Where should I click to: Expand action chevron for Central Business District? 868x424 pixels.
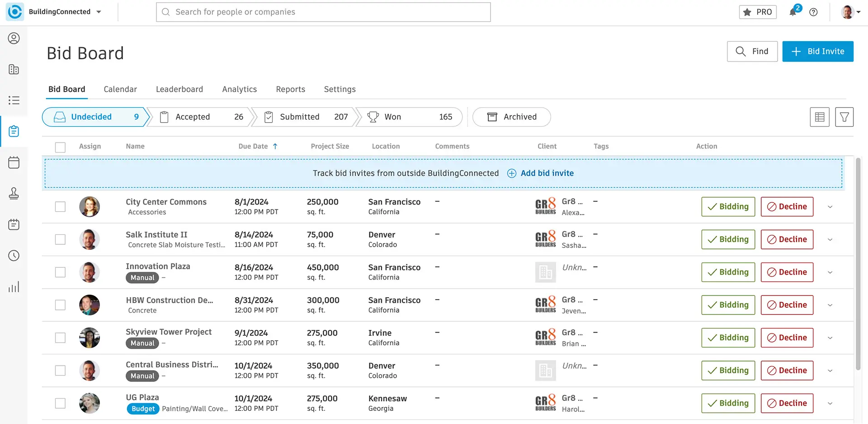830,371
